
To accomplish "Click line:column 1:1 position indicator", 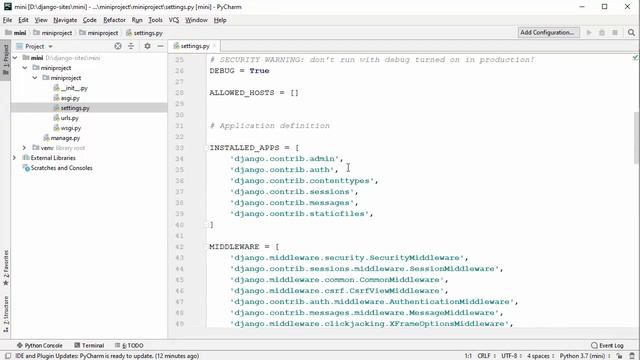I will click(x=468, y=356).
